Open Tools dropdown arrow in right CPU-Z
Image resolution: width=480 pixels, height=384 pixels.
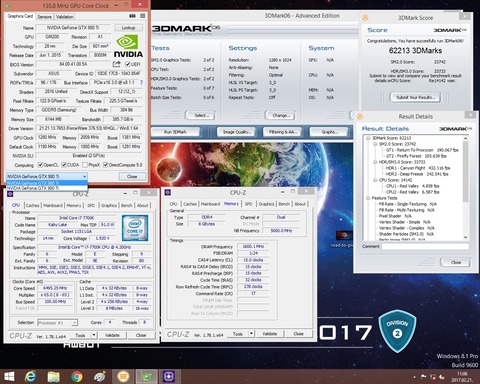tap(251, 333)
